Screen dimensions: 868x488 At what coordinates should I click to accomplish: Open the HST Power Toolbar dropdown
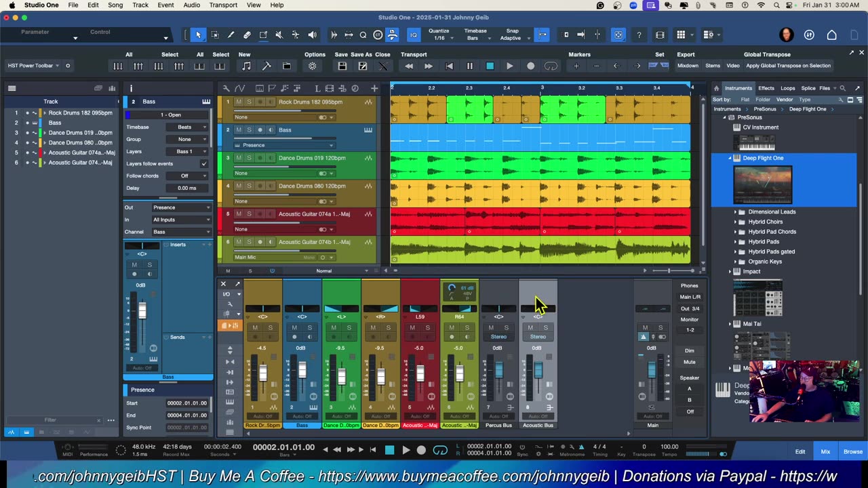[33, 66]
